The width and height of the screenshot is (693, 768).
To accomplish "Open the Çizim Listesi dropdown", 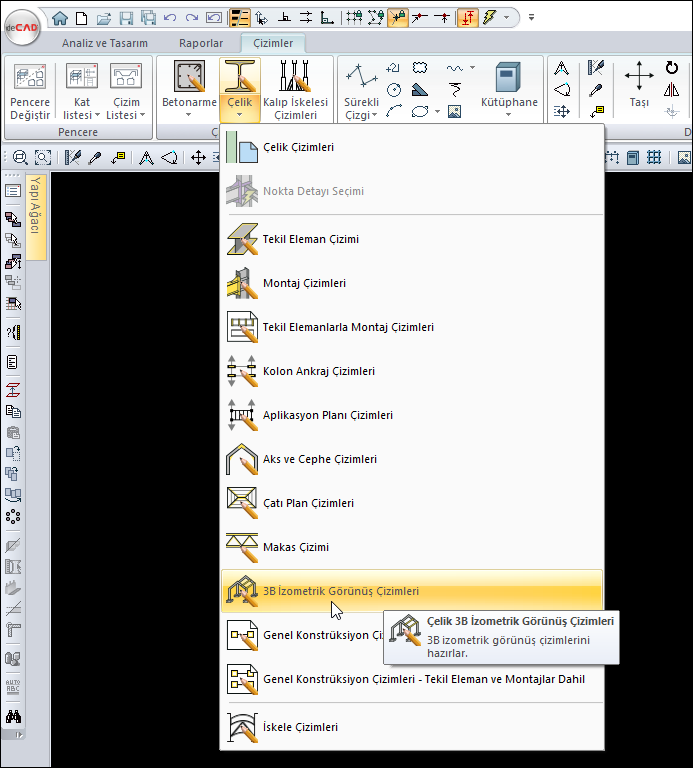I will click(x=126, y=114).
